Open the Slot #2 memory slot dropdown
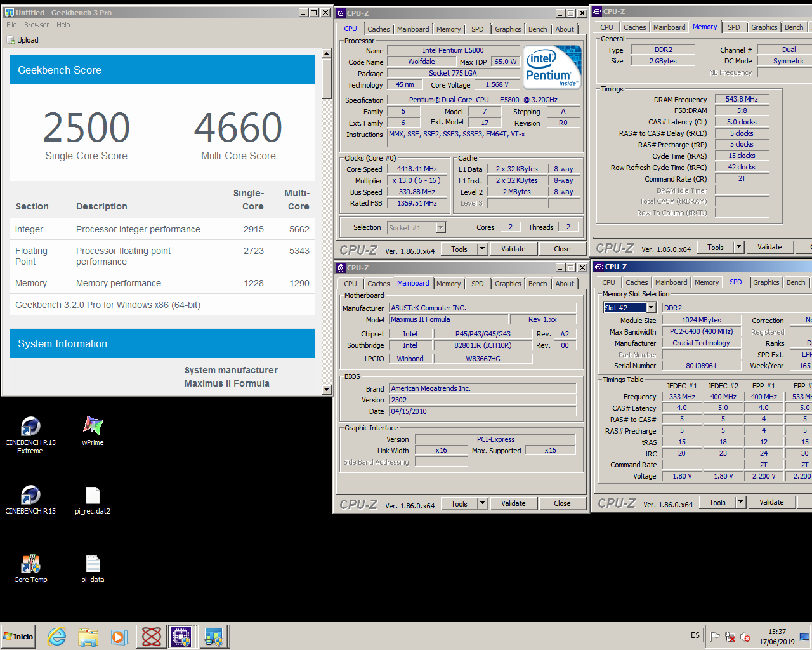Screen dimensions: 812x650 coord(651,307)
